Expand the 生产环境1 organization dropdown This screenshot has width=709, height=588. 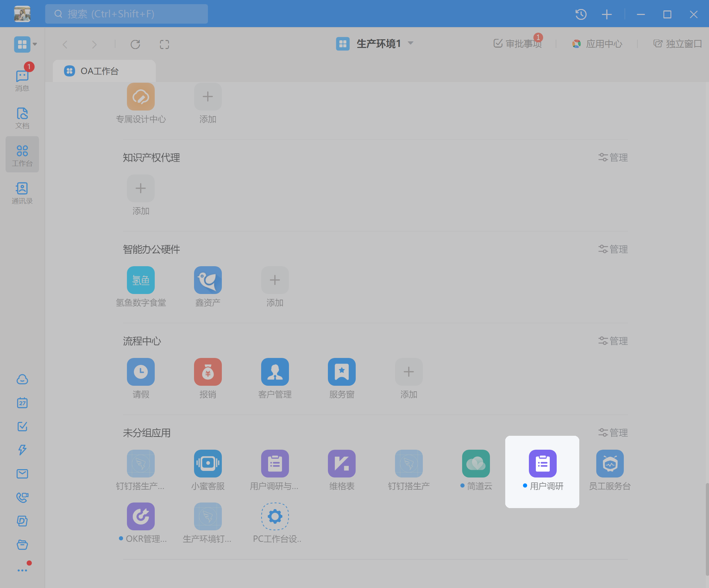pyautogui.click(x=411, y=43)
